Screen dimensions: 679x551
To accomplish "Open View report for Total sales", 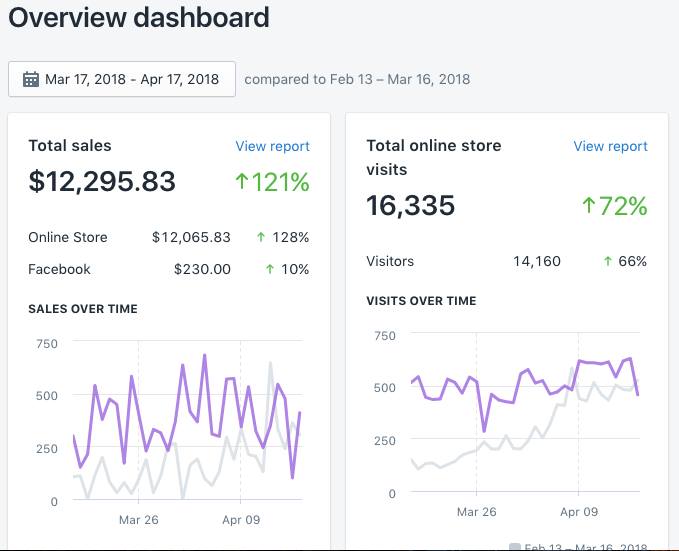I will point(272,146).
